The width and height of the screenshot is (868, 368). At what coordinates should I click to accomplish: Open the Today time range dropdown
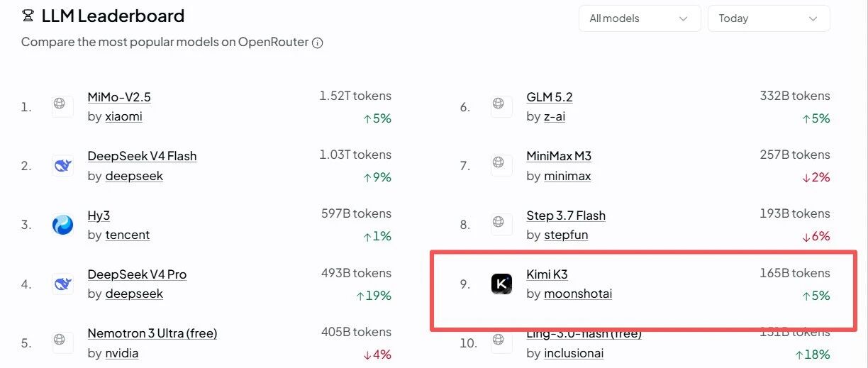point(769,18)
